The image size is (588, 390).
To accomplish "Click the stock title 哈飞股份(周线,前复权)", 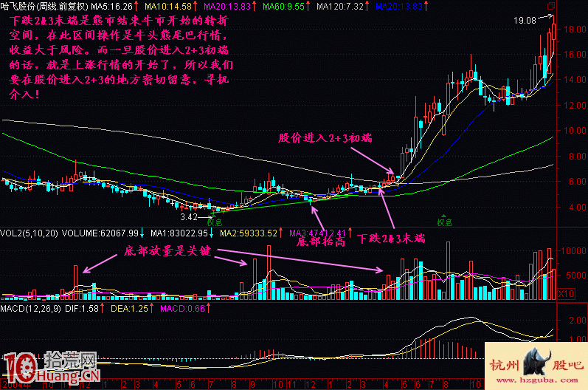I will pos(44,7).
